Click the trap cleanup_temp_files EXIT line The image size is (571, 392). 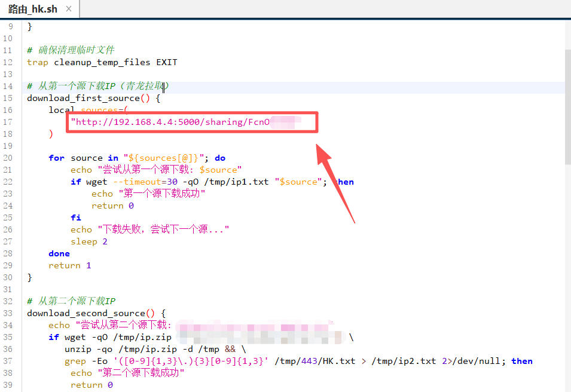pyautogui.click(x=102, y=62)
